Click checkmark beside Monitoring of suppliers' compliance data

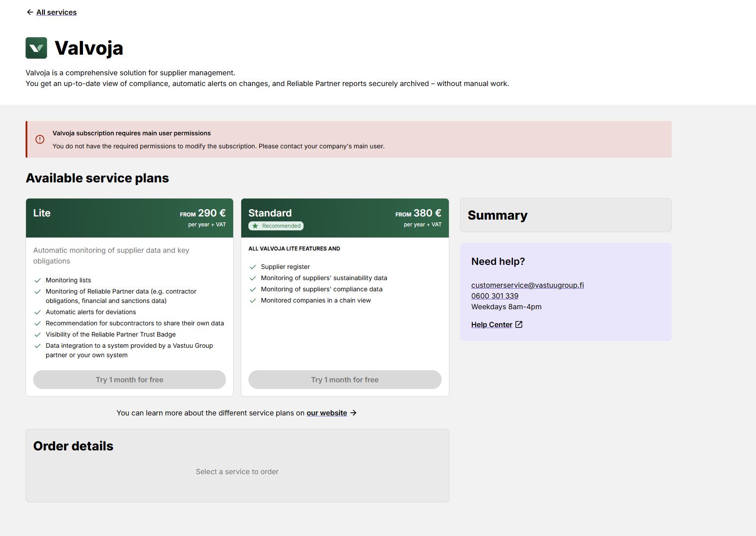(x=253, y=290)
